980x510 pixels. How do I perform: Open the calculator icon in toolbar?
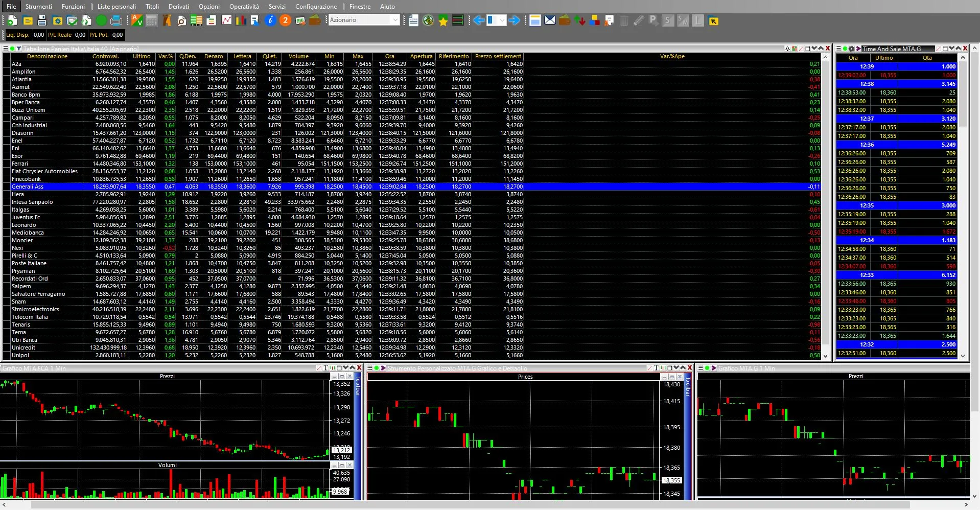(151, 20)
